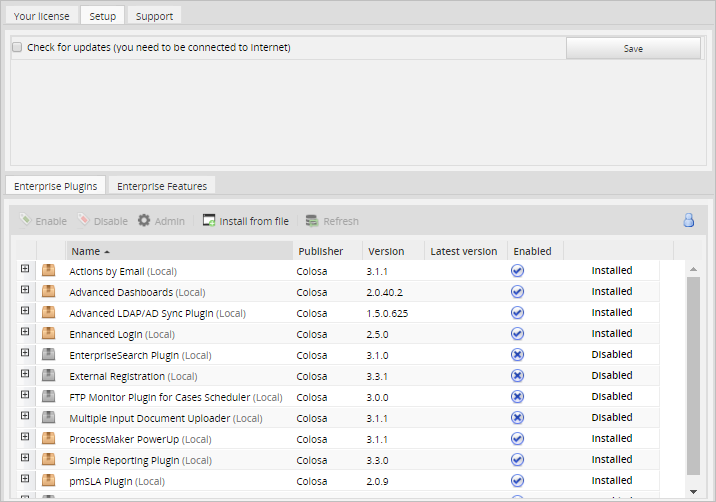Switch to the Enterprise Features tab

[x=161, y=186]
